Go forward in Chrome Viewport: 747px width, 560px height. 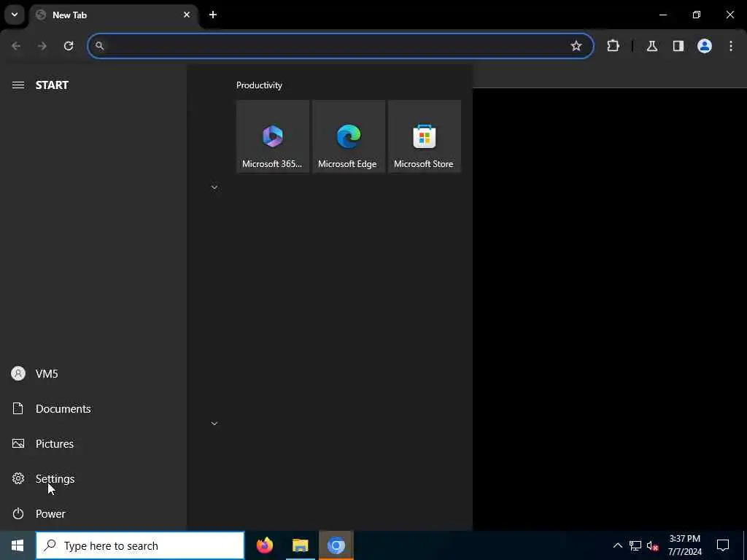(x=42, y=46)
